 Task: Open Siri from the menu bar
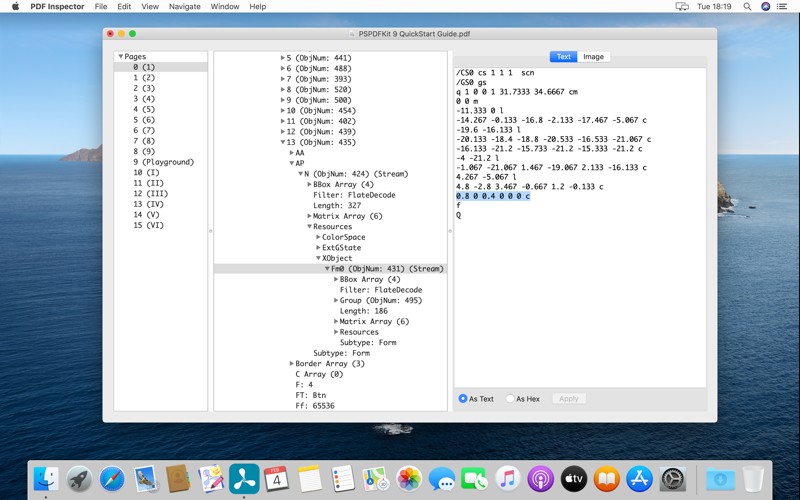pyautogui.click(x=766, y=7)
